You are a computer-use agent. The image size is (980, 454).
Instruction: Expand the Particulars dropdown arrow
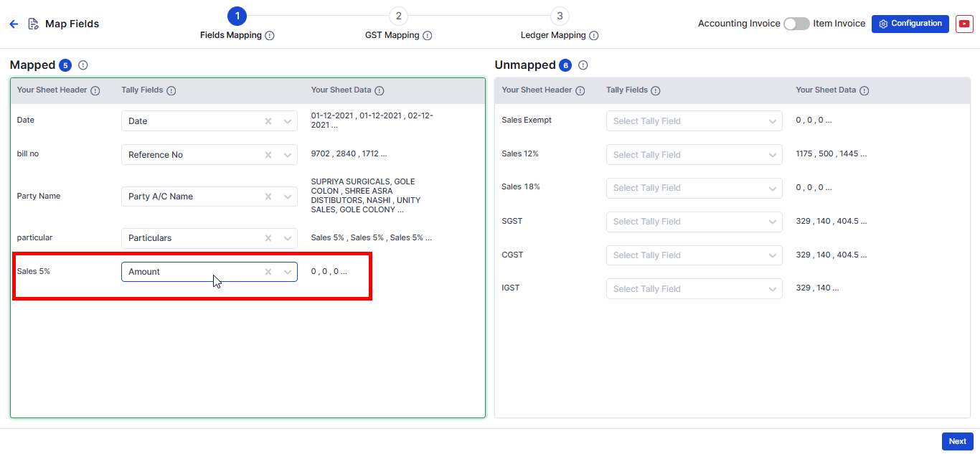(x=288, y=238)
